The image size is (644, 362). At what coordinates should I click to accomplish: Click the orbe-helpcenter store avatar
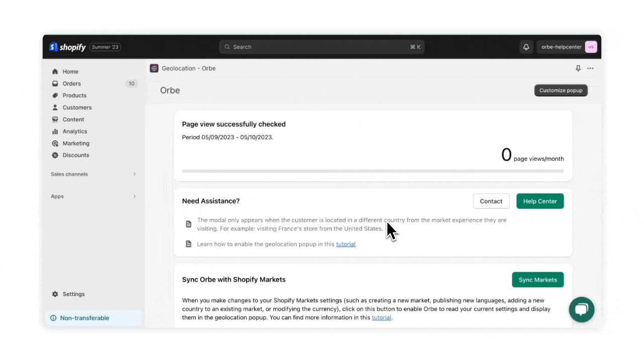[591, 47]
